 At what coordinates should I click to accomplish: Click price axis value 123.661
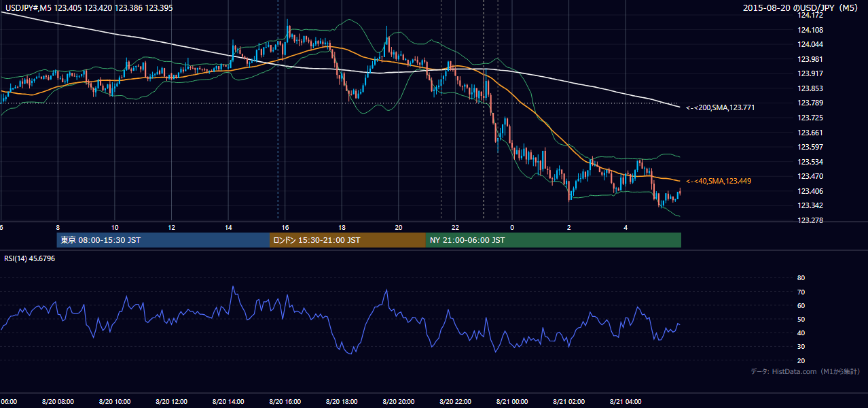pyautogui.click(x=812, y=133)
